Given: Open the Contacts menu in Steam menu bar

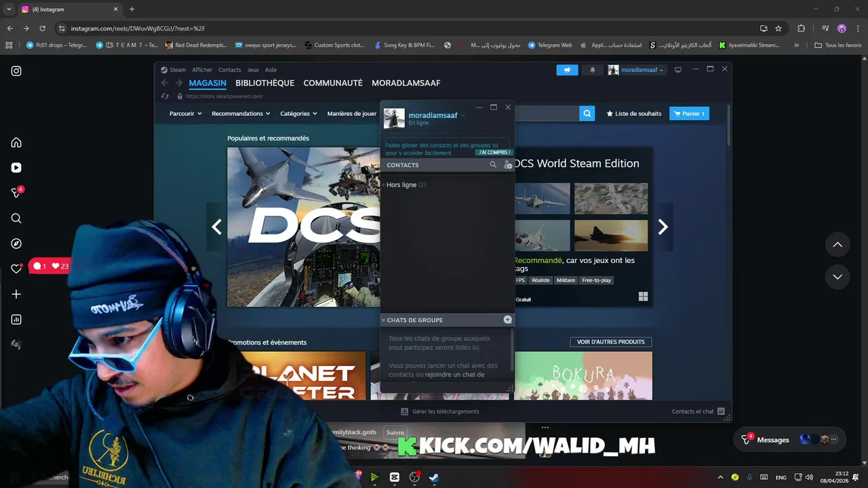Looking at the screenshot, I should point(230,70).
